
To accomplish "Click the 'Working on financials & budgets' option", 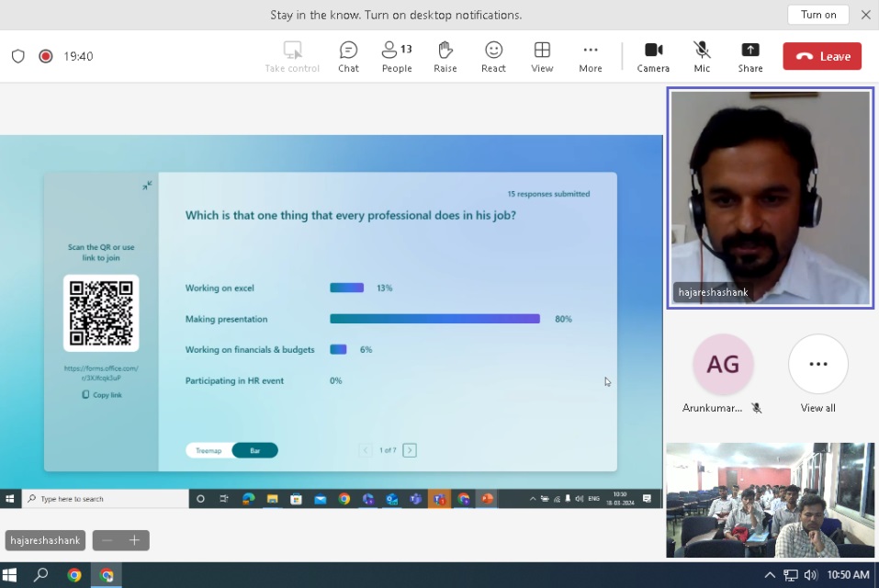I will coord(250,350).
